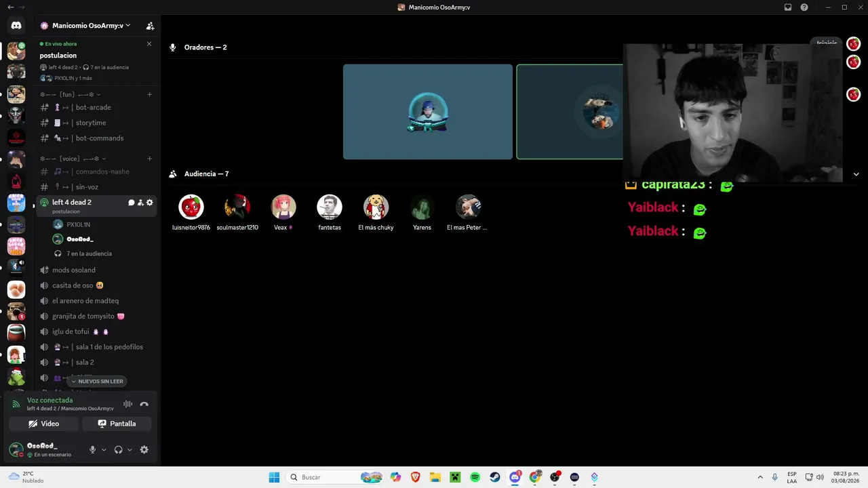
Task: Toggle microphone mute in user panel
Action: point(93,449)
